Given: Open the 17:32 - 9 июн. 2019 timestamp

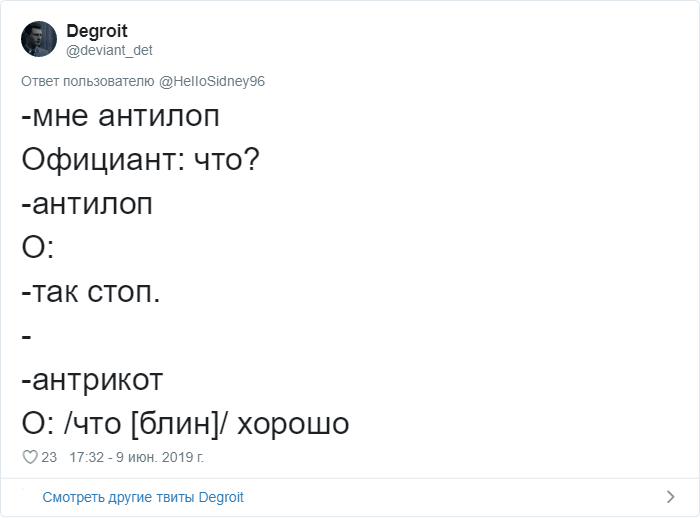Looking at the screenshot, I should [137, 457].
